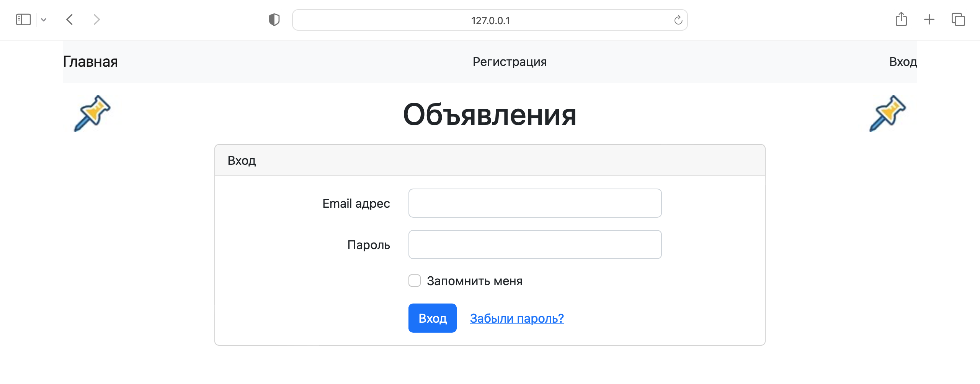The width and height of the screenshot is (980, 384).
Task: Navigate to Главная page
Action: pyautogui.click(x=90, y=61)
